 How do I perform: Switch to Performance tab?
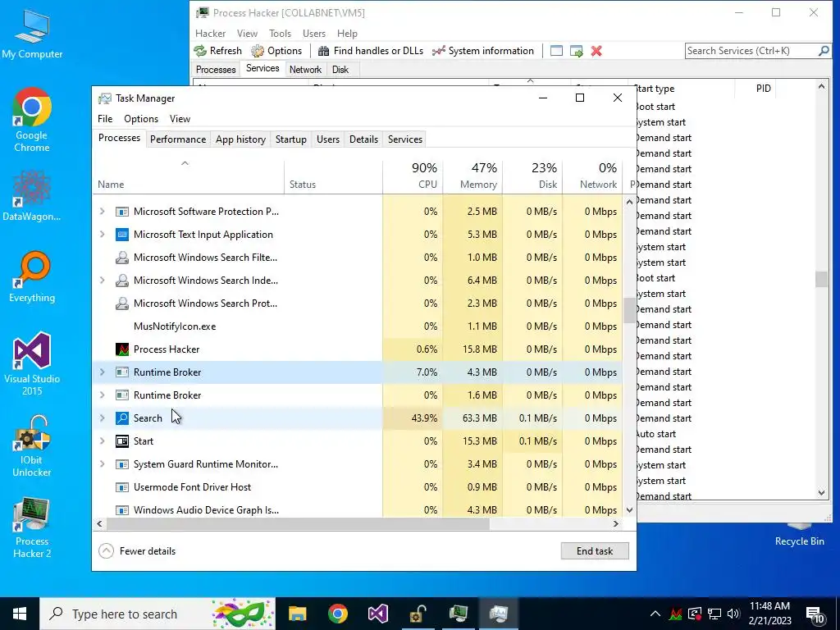tap(178, 139)
